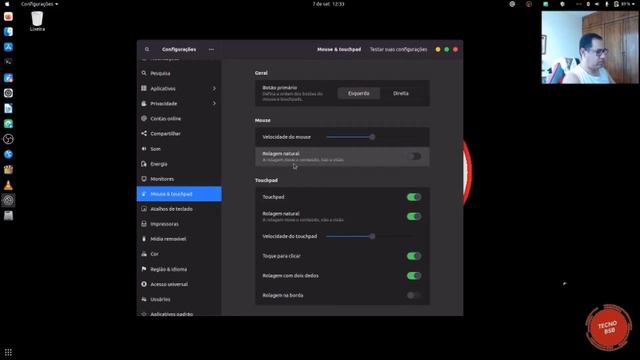Click the webcam video thumbnail
The width and height of the screenshot is (640, 360).
[590, 47]
